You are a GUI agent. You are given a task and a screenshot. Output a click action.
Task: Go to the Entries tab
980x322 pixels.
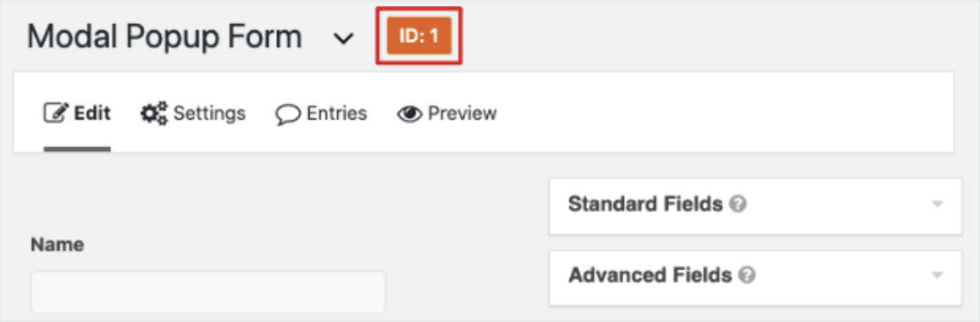[336, 113]
